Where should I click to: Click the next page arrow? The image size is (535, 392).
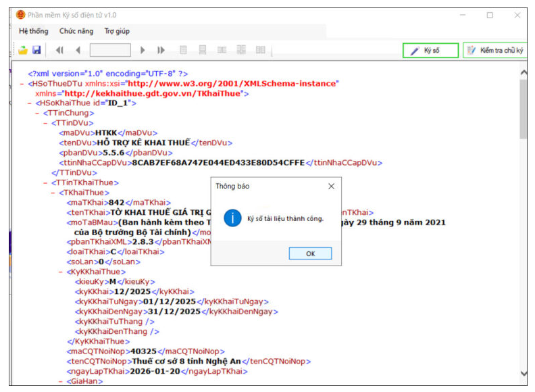(x=143, y=50)
